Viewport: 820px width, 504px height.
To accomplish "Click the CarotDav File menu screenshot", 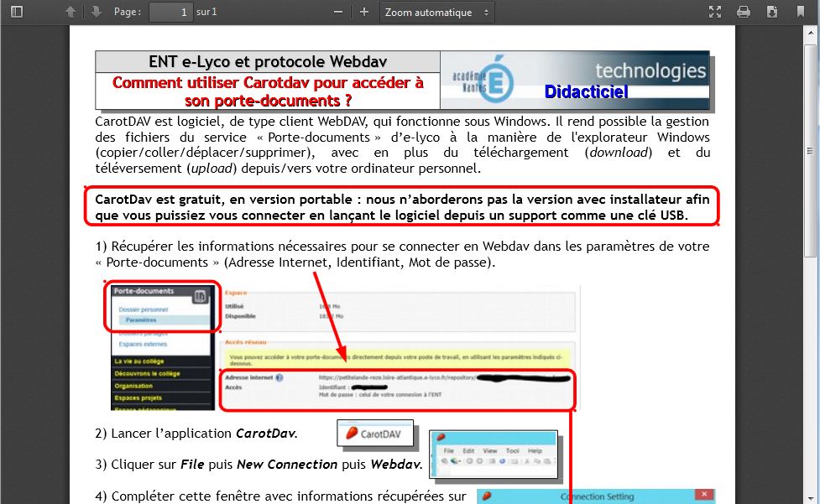I will 493,455.
